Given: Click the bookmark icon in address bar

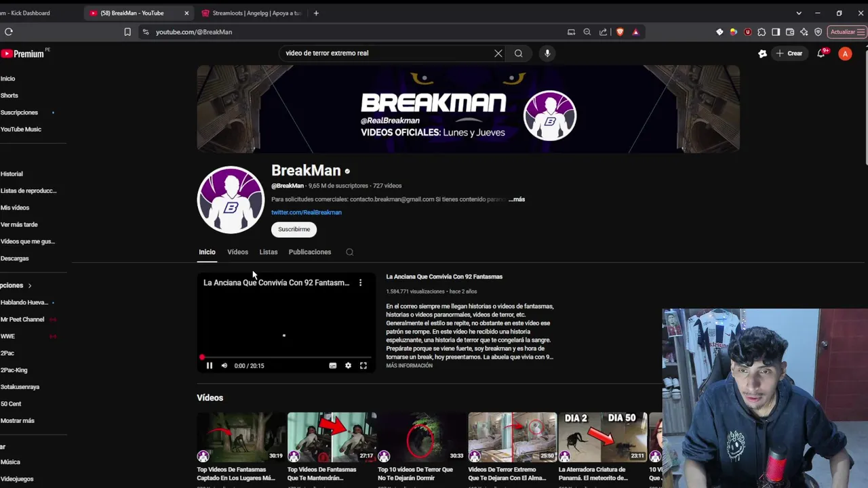Looking at the screenshot, I should point(127,32).
